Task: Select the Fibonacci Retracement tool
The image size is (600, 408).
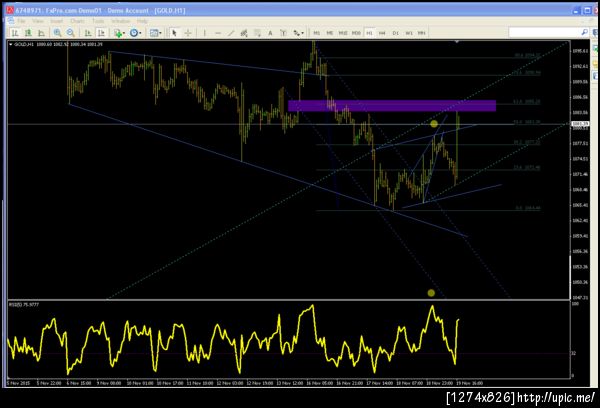Action: (257, 33)
